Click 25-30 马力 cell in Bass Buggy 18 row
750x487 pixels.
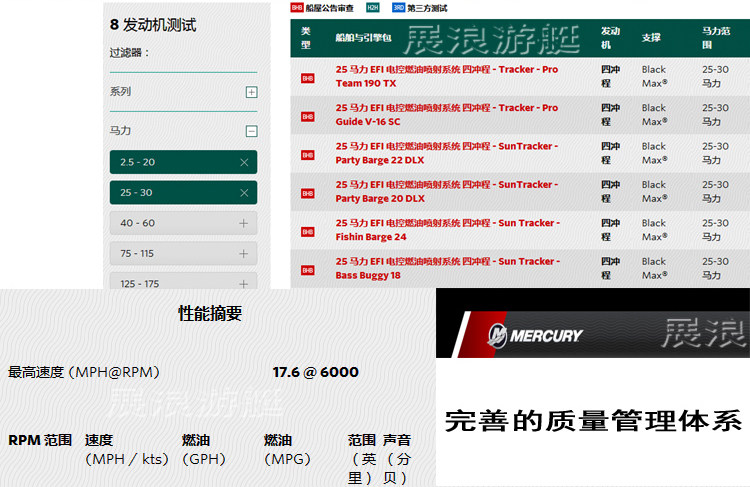coord(716,268)
